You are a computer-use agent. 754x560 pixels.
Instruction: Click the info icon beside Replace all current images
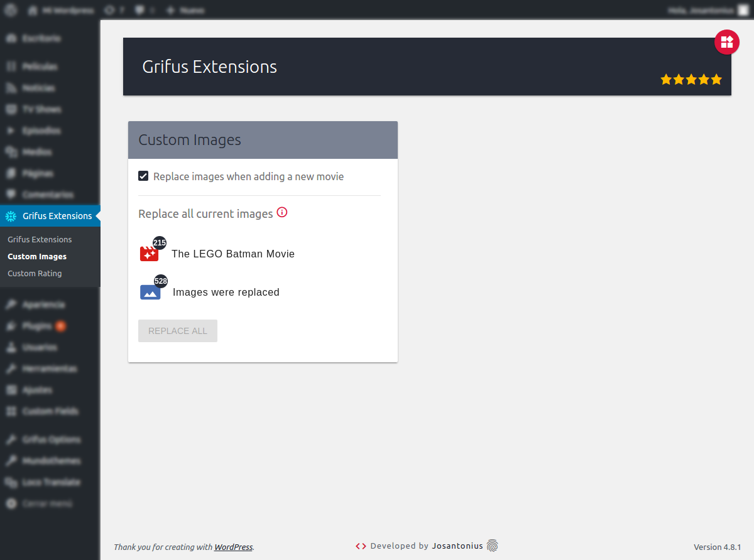pos(282,212)
